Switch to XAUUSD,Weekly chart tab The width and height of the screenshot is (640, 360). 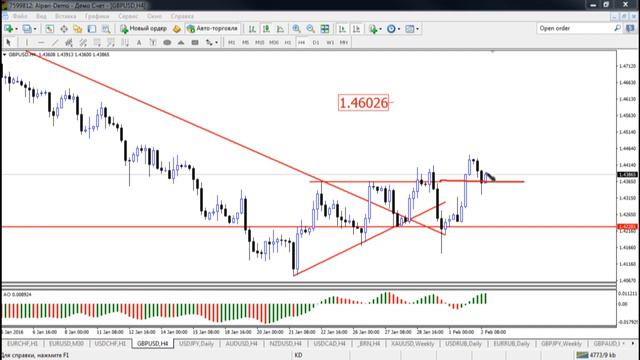[413, 344]
